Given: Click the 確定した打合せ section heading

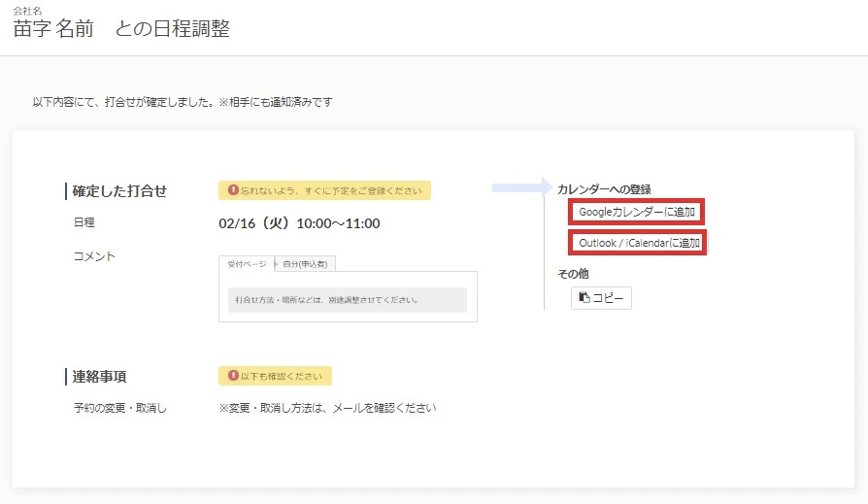Looking at the screenshot, I should point(119,191).
